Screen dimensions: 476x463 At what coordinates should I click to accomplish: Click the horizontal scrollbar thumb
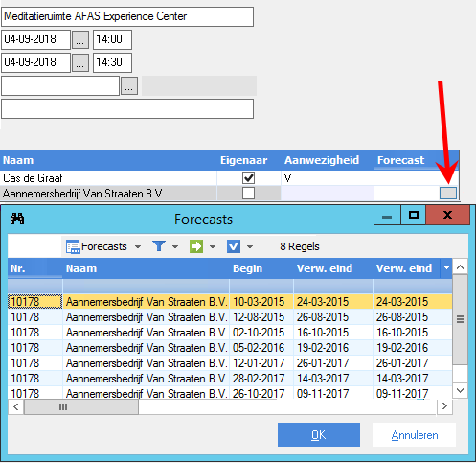pyautogui.click(x=81, y=406)
